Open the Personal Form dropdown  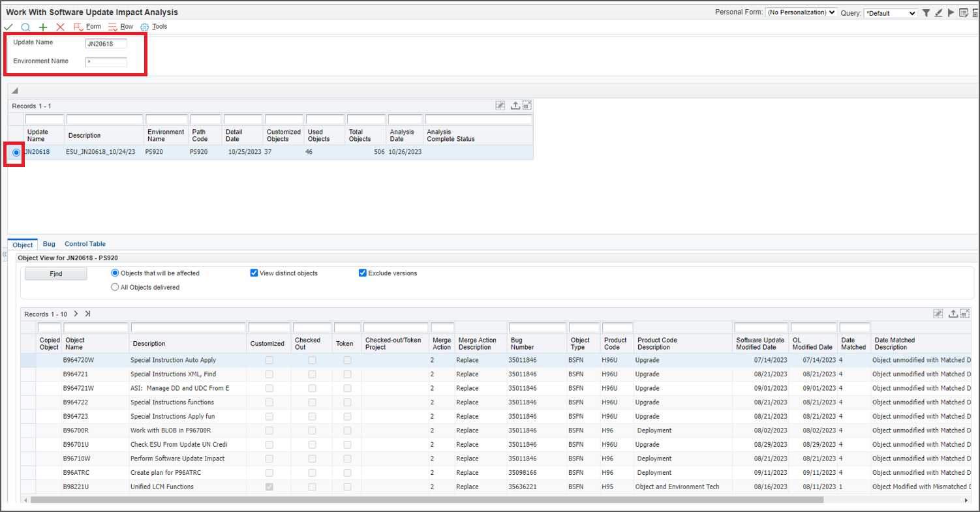(801, 12)
